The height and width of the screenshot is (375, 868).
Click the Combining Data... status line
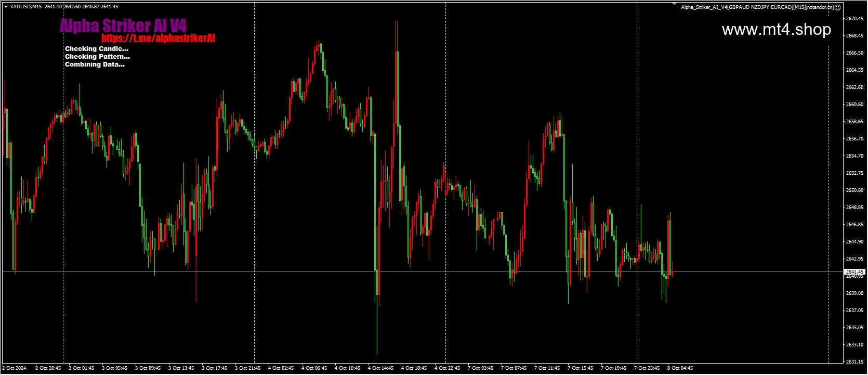95,64
